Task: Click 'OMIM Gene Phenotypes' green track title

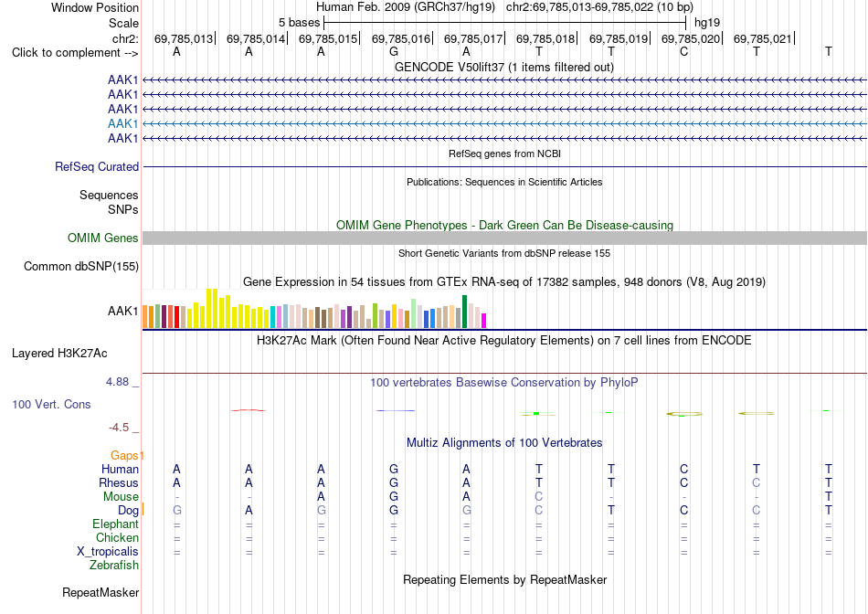Action: [x=504, y=226]
